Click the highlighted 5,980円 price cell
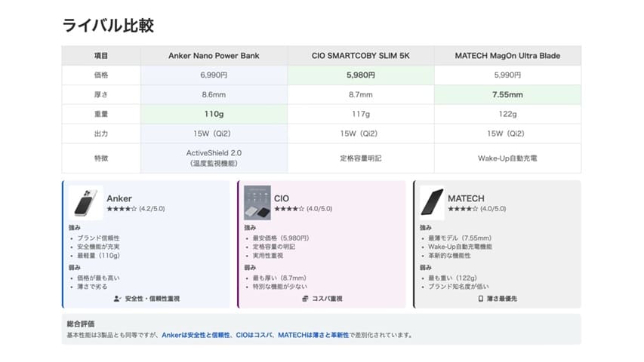 click(361, 75)
